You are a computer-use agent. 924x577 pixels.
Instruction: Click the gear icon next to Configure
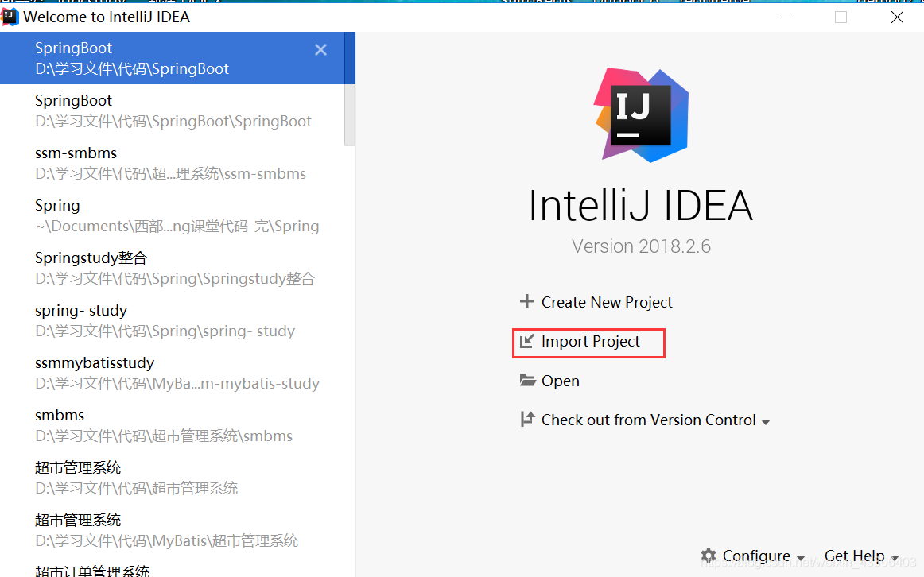[709, 556]
